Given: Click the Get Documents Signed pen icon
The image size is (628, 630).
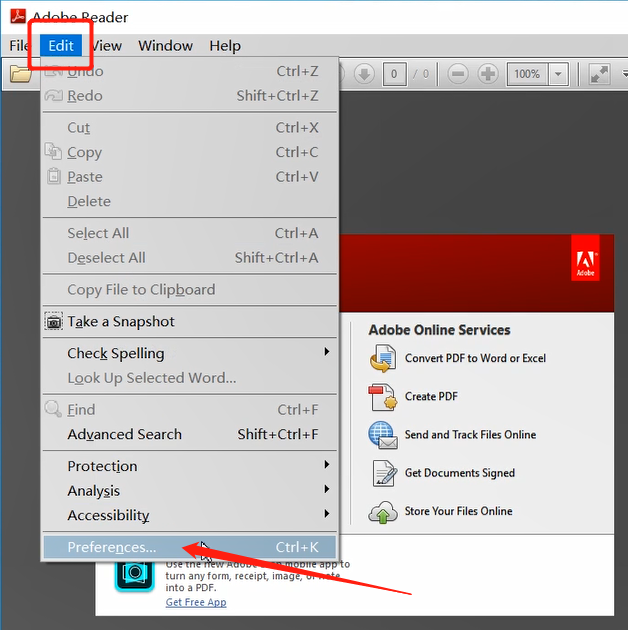Looking at the screenshot, I should pyautogui.click(x=384, y=473).
